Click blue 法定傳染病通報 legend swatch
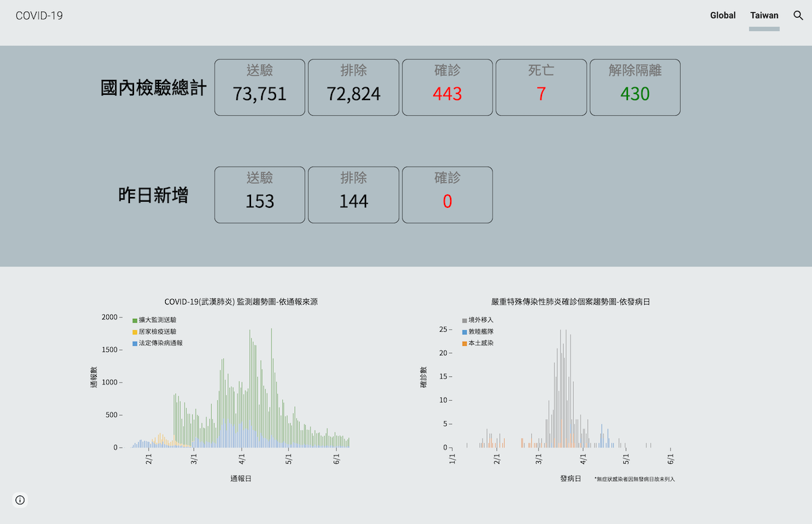This screenshot has width=812, height=524. [x=135, y=343]
